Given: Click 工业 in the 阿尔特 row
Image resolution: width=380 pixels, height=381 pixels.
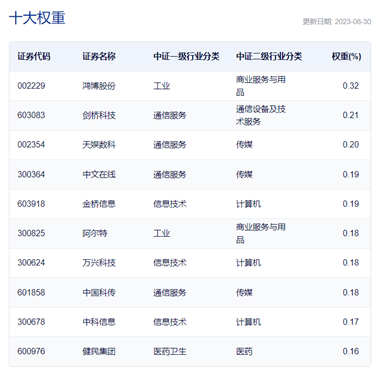Looking at the screenshot, I should (162, 233).
